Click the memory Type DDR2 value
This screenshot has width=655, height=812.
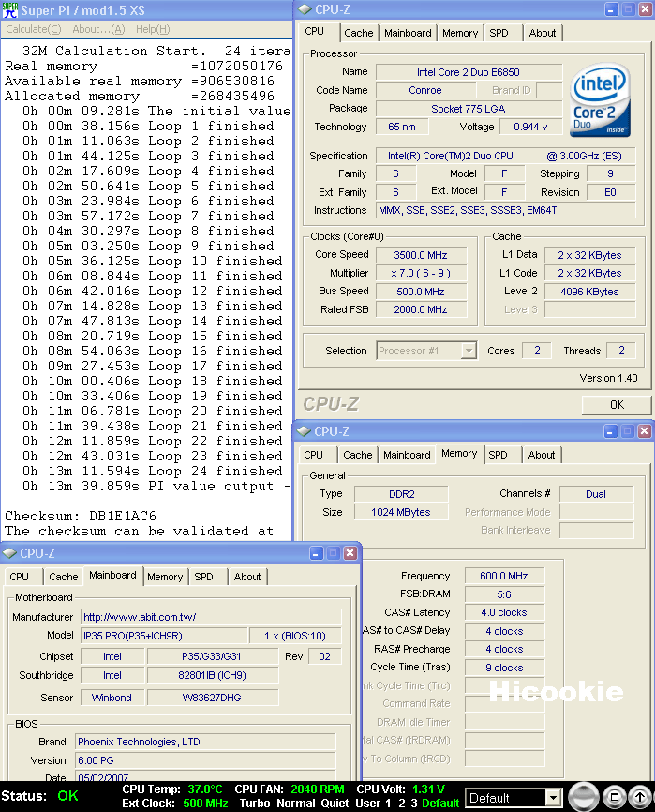click(401, 494)
